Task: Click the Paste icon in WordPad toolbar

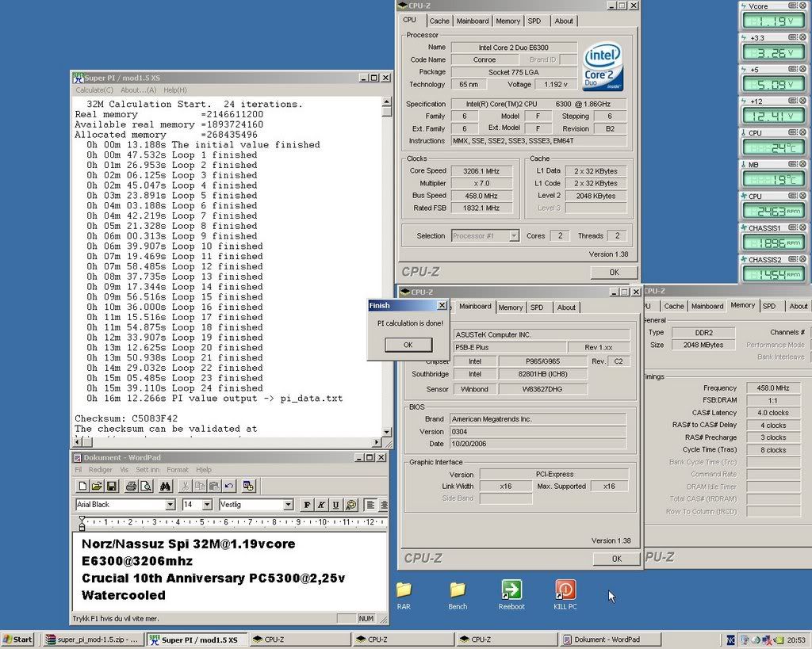Action: (x=214, y=486)
